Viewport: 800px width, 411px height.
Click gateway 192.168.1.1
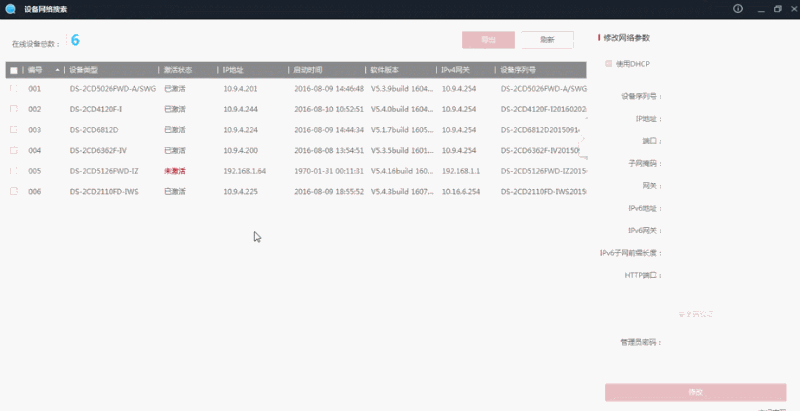point(461,171)
